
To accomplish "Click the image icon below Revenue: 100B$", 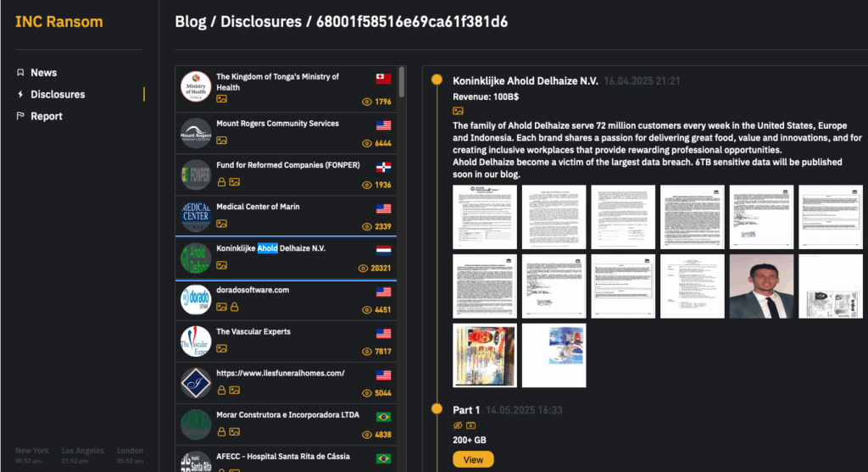I will pos(458,111).
